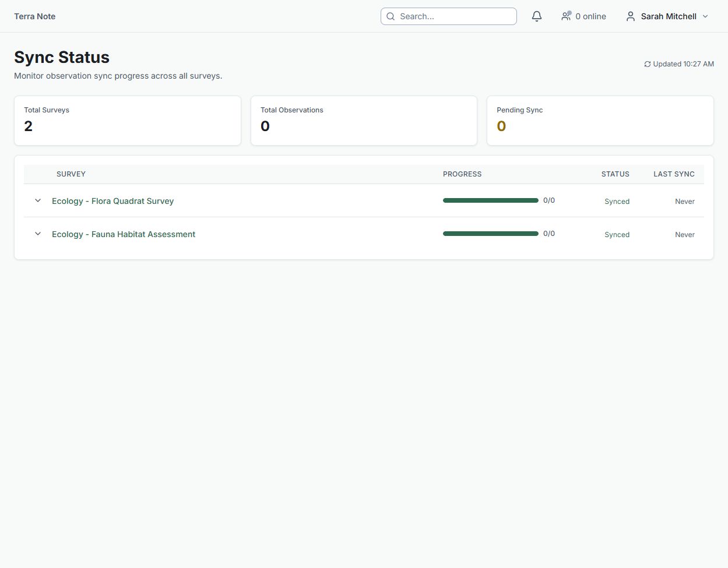Click the PROGRESS column header
The image size is (728, 568).
(x=462, y=174)
